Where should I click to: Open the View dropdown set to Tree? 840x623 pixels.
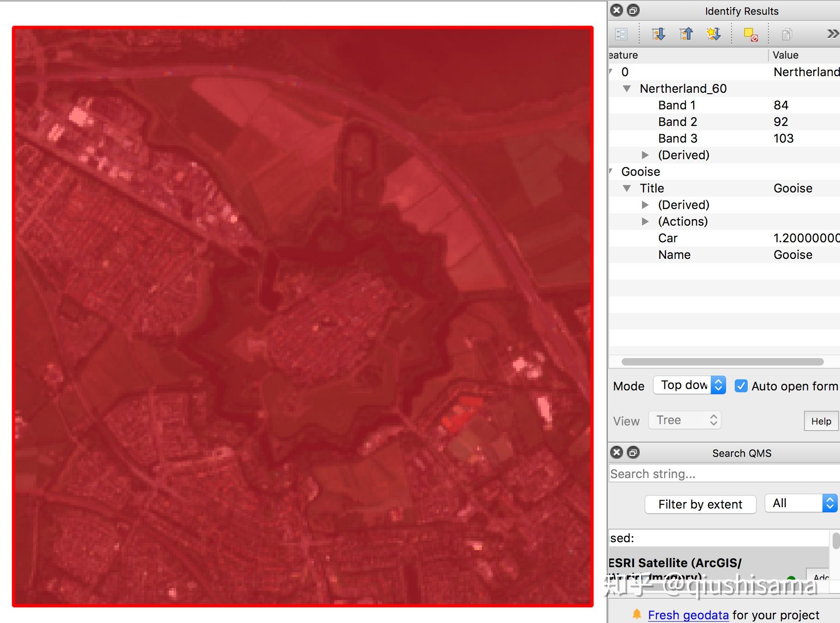point(685,420)
